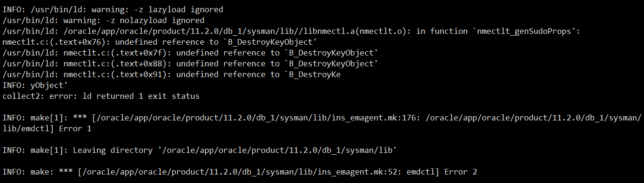
Task: Click the quoted '/oracle/app/oracle/product/11.2.0/db_1/sysman/lib' directory
Action: [277, 150]
